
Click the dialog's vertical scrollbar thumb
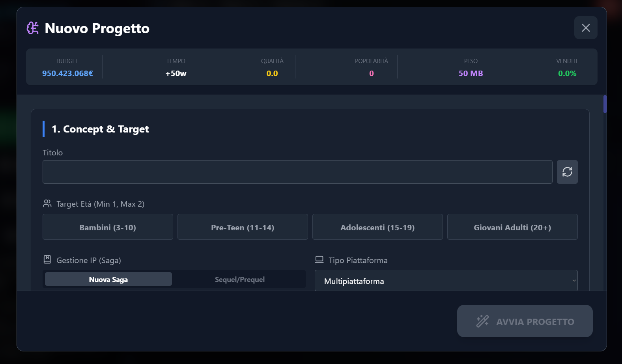(x=605, y=104)
